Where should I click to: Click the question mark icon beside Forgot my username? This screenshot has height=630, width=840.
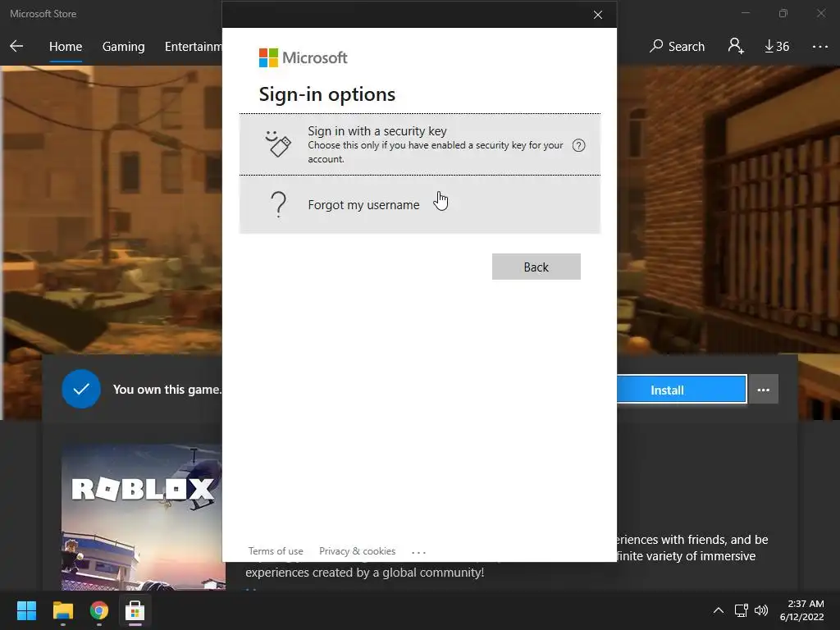coord(279,204)
